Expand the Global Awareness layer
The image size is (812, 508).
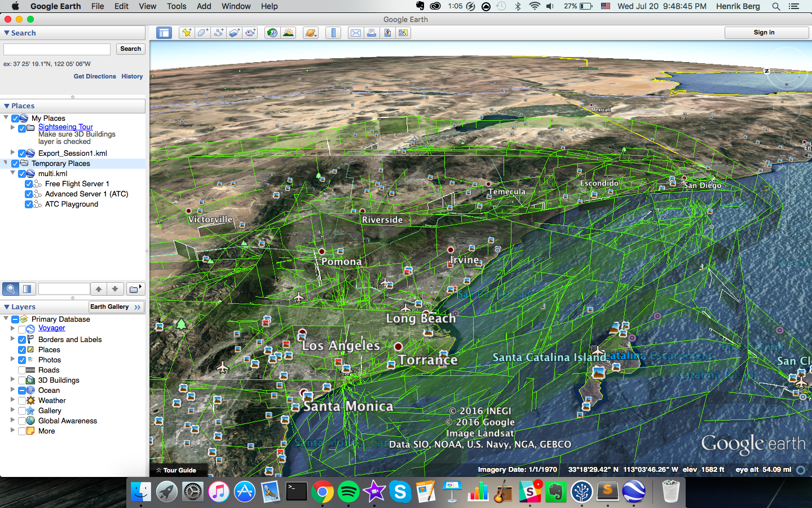12,420
